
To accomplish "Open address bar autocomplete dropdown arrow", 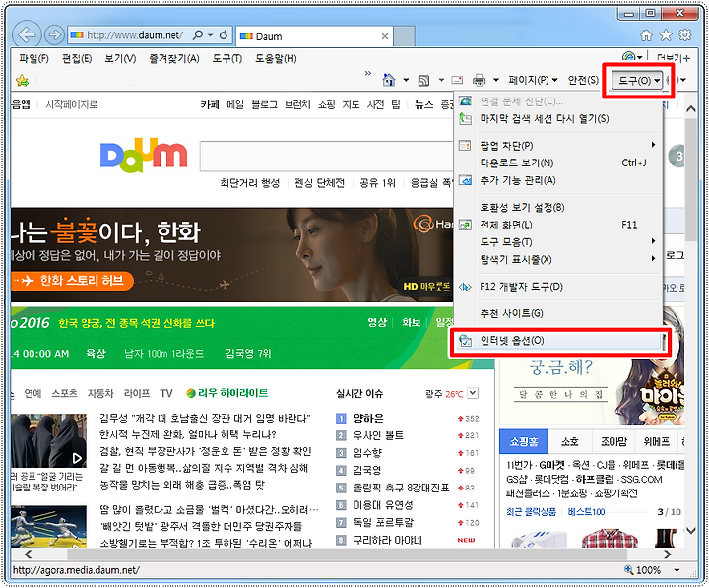I will [211, 35].
